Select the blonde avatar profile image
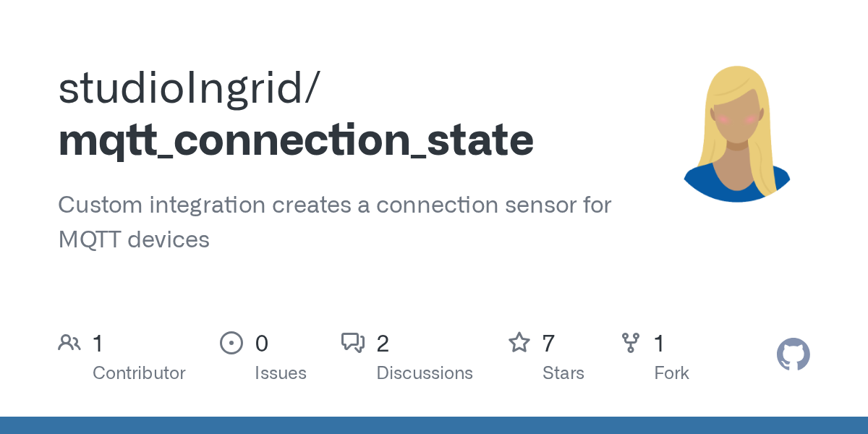Image resolution: width=868 pixels, height=434 pixels. [736, 134]
